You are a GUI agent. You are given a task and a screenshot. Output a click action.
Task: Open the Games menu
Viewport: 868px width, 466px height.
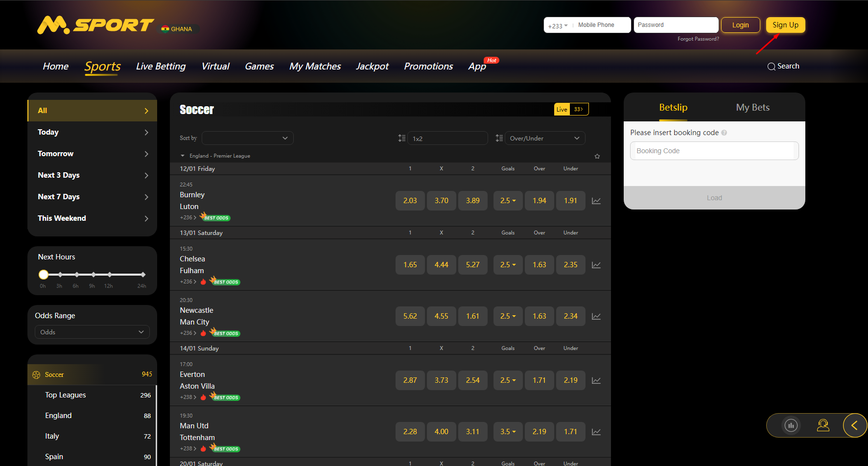pyautogui.click(x=259, y=66)
